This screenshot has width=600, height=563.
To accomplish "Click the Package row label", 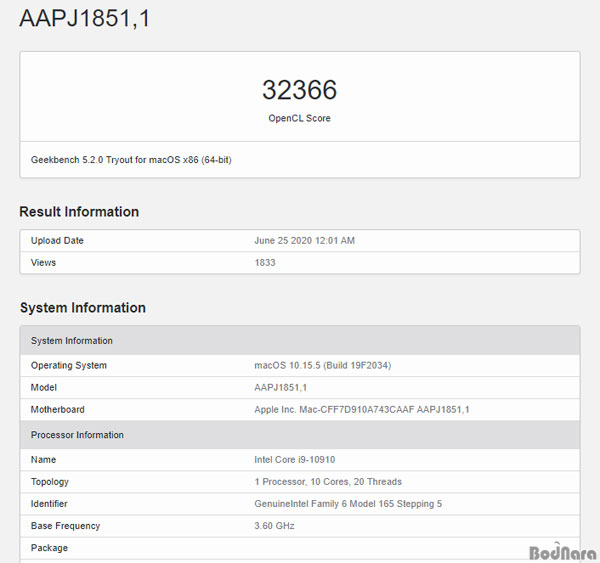I will tap(51, 548).
